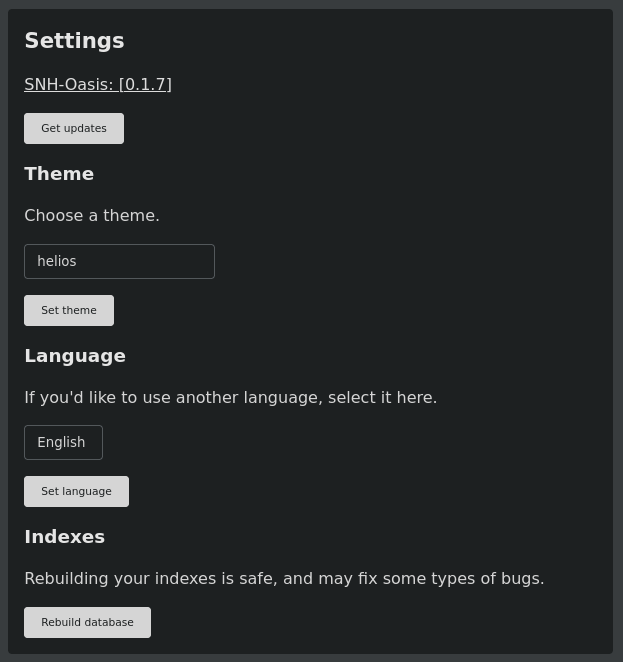
Task: Click the version number [0.1.7] text
Action: [x=145, y=84]
